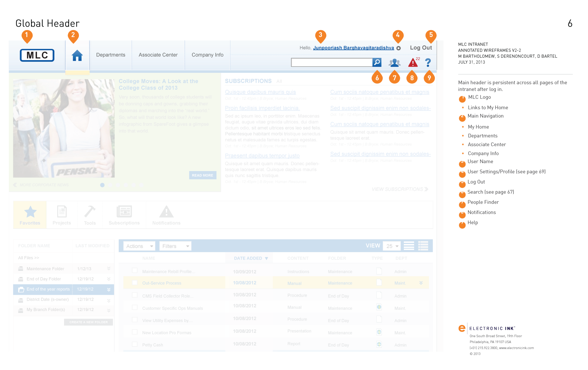
Task: Click the Log Out link
Action: click(421, 48)
